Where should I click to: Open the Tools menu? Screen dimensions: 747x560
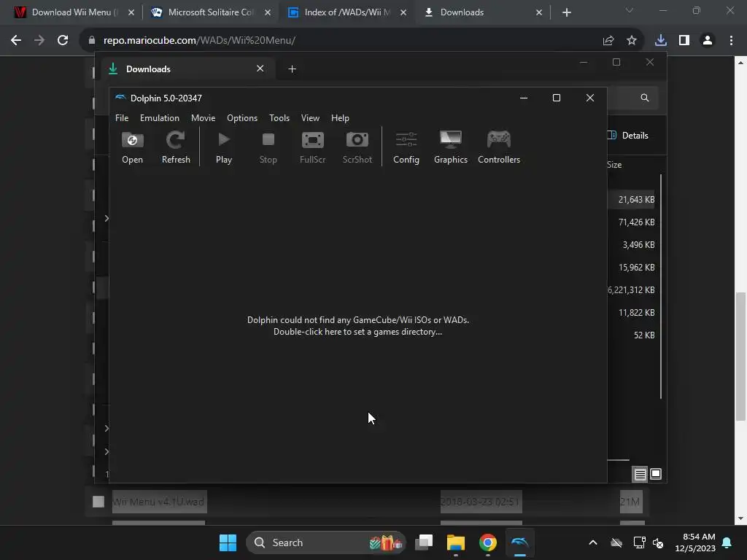[x=279, y=117]
